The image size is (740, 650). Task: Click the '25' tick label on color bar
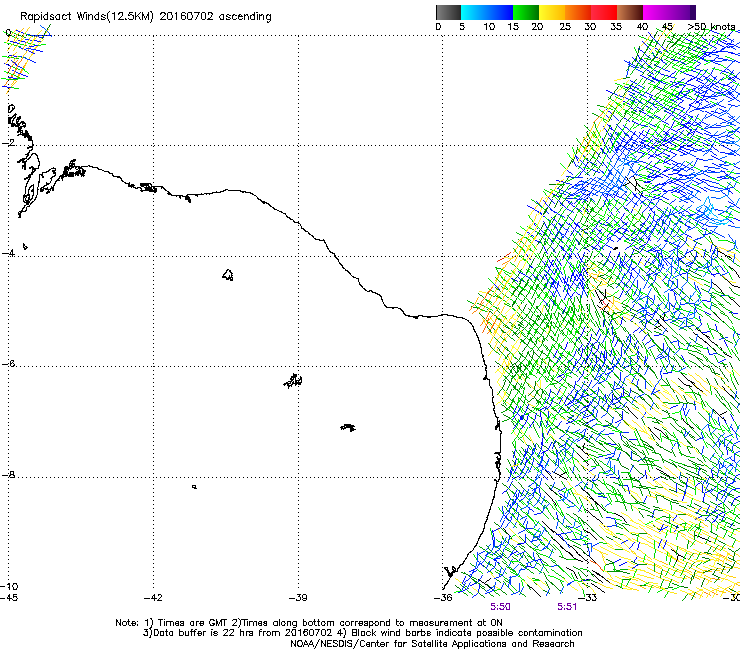[565, 27]
